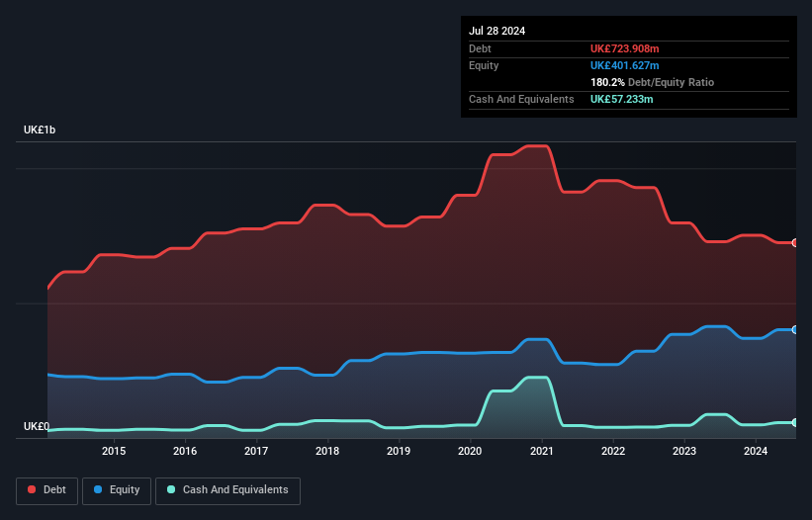Click the UK£723.908m debt value
Viewport: 812px width, 520px height.
pos(624,48)
